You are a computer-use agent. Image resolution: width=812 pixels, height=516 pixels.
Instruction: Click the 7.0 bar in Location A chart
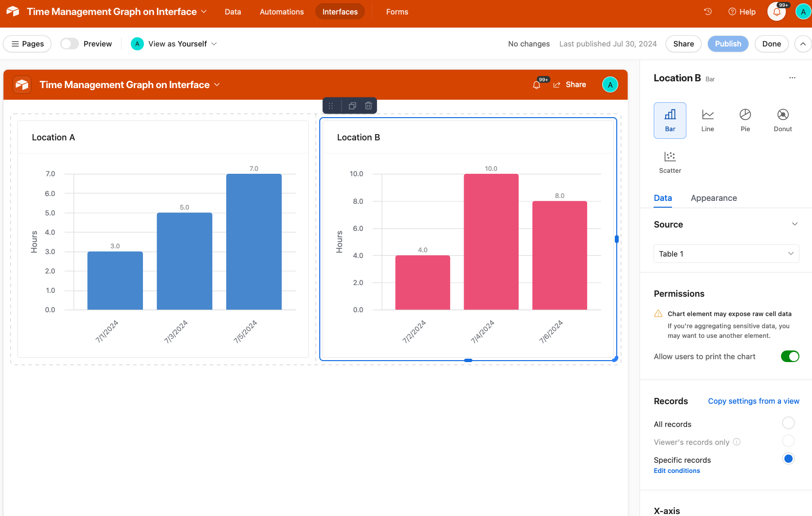point(254,242)
